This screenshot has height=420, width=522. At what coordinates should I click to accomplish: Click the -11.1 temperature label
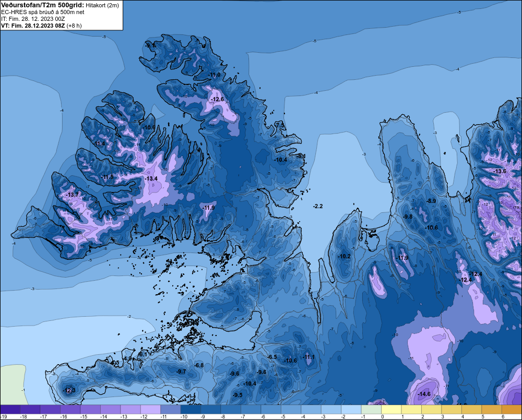point(308,357)
